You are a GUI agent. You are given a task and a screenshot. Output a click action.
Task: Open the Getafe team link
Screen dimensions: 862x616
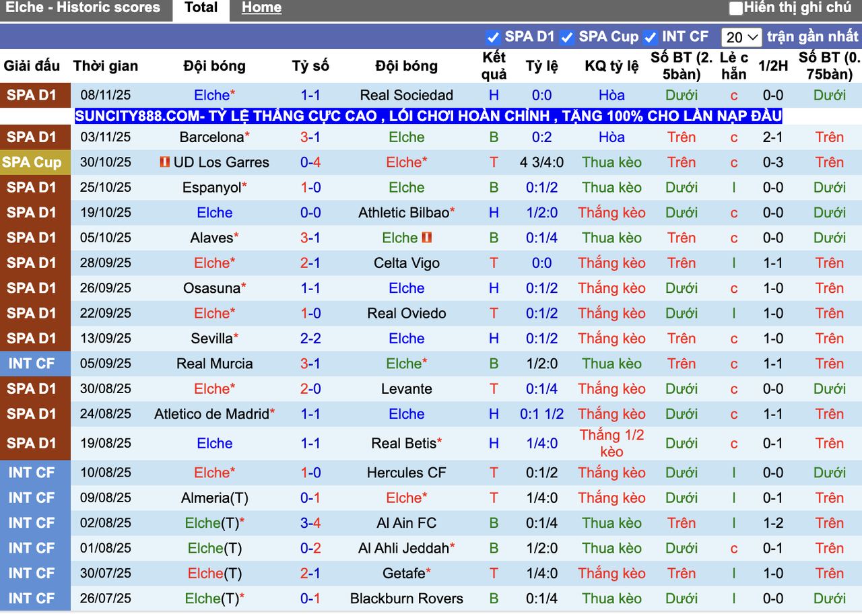[403, 574]
